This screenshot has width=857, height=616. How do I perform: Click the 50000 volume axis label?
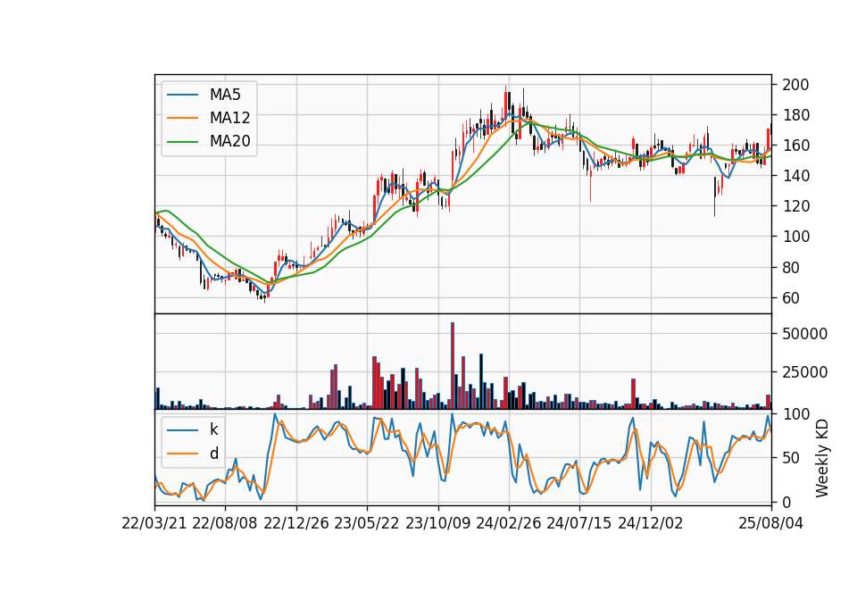click(804, 334)
